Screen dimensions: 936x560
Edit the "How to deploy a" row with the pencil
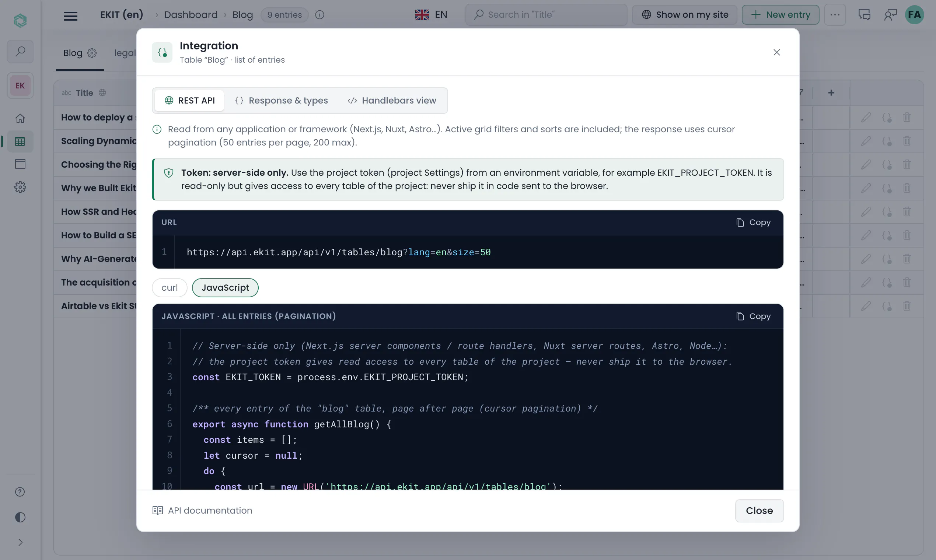[x=866, y=118]
